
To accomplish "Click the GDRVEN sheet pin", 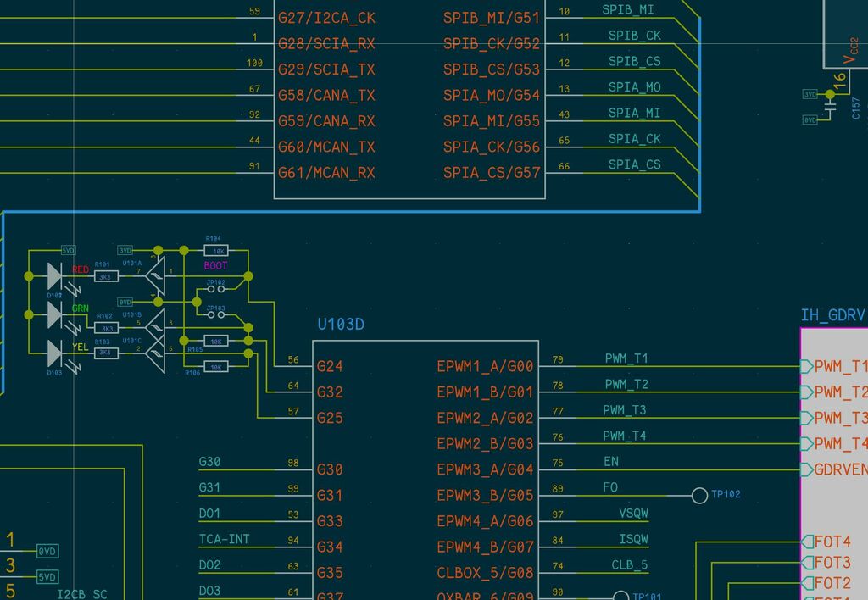I will pos(834,469).
